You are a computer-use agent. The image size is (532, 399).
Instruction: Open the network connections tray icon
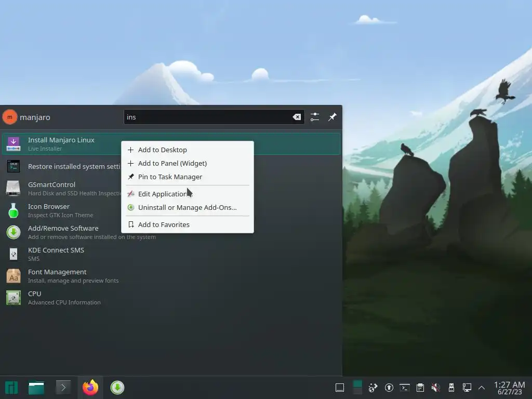(x=467, y=388)
